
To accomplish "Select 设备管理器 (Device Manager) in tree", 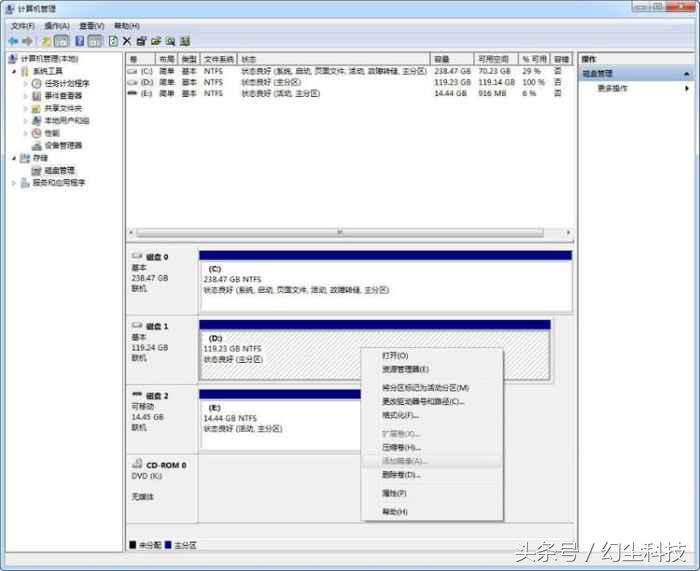I will (x=62, y=145).
